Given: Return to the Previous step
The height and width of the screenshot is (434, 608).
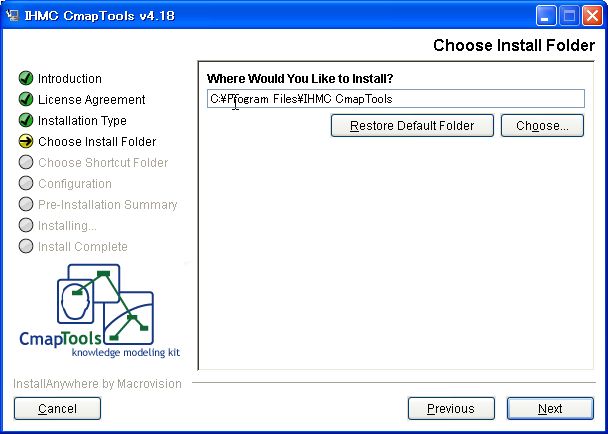Looking at the screenshot, I should [451, 408].
